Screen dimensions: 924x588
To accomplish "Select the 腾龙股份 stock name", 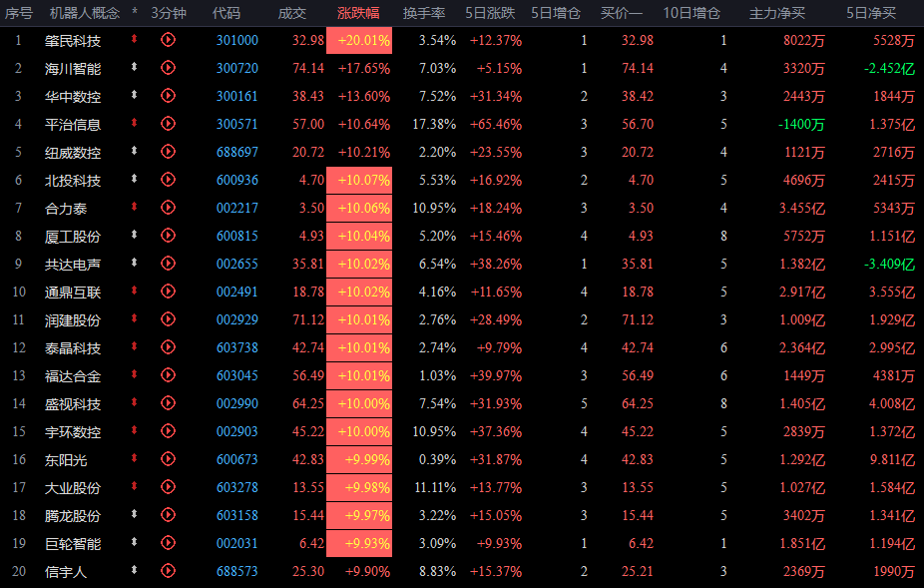I will (x=73, y=516).
